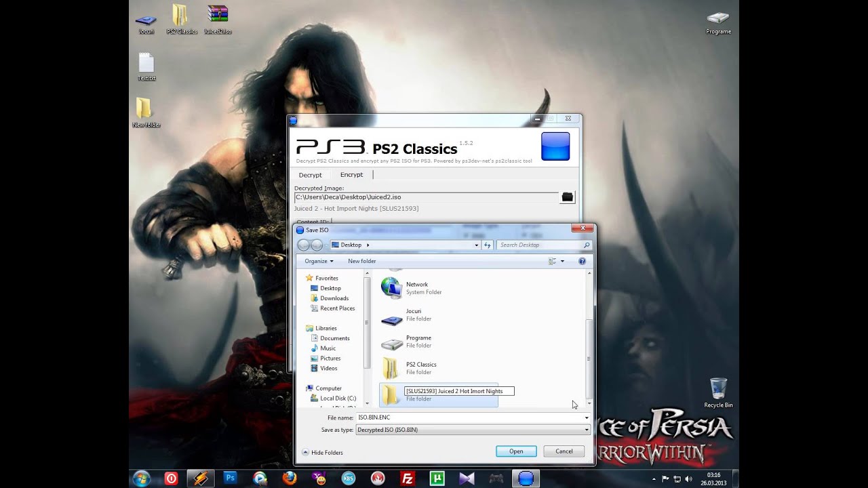The height and width of the screenshot is (488, 868).
Task: Click New folder in the toolbar
Action: [362, 261]
